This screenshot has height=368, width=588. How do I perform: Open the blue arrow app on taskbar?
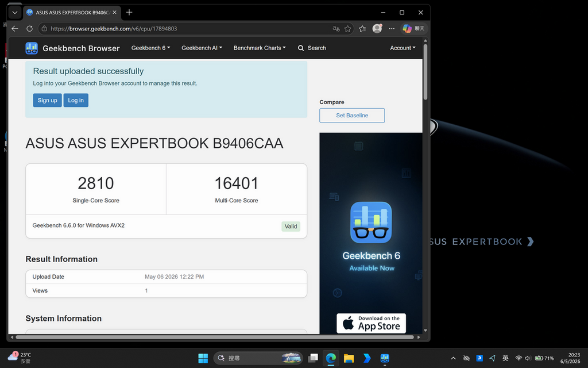point(367,358)
